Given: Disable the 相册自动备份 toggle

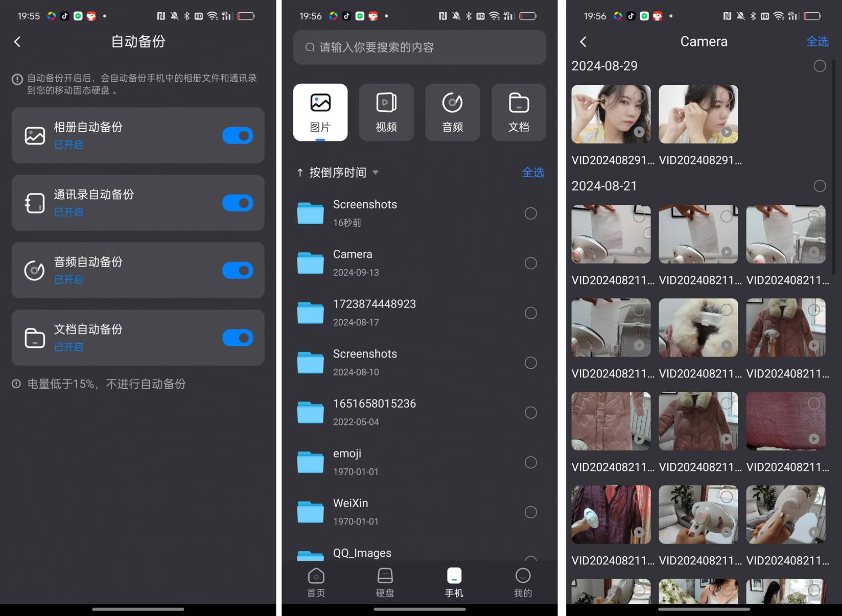Looking at the screenshot, I should 237,135.
